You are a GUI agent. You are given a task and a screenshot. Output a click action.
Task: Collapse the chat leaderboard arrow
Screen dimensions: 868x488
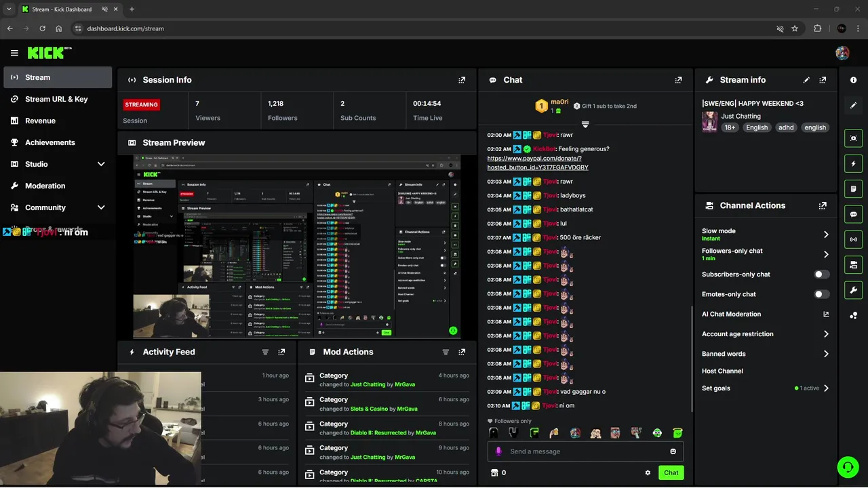click(x=585, y=125)
